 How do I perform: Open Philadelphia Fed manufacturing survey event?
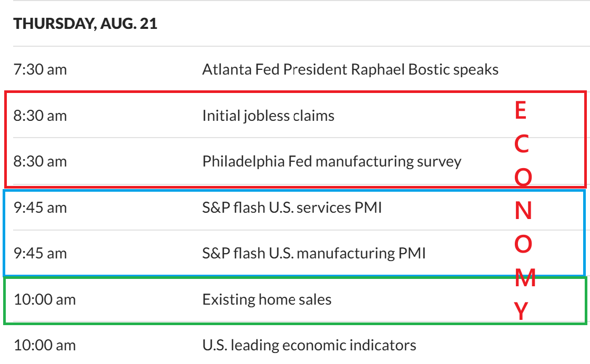pos(331,161)
